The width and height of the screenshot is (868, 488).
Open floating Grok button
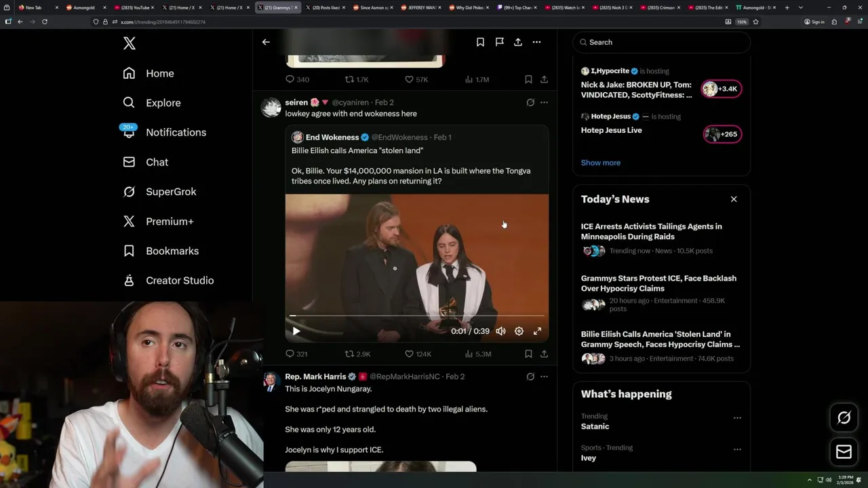pos(844,418)
